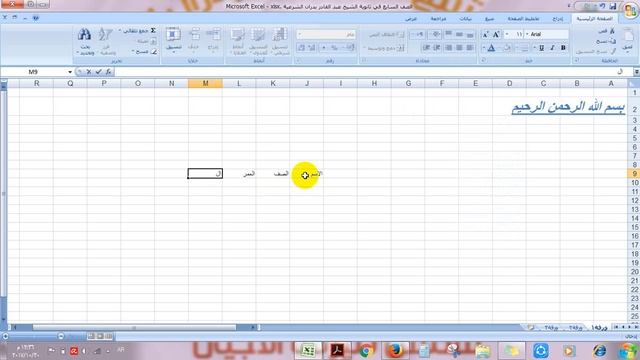Click the Shrink Font small A icon

pos(485,35)
